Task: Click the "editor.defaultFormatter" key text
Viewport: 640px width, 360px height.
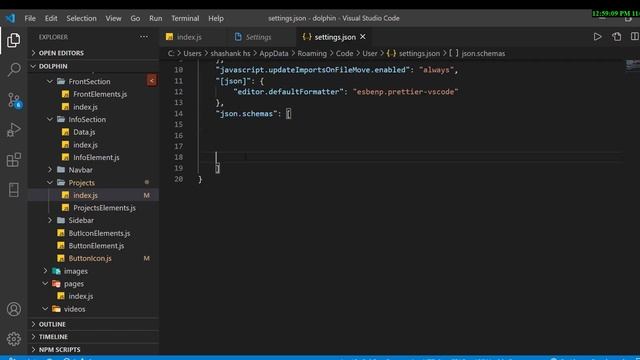Action: (x=288, y=92)
